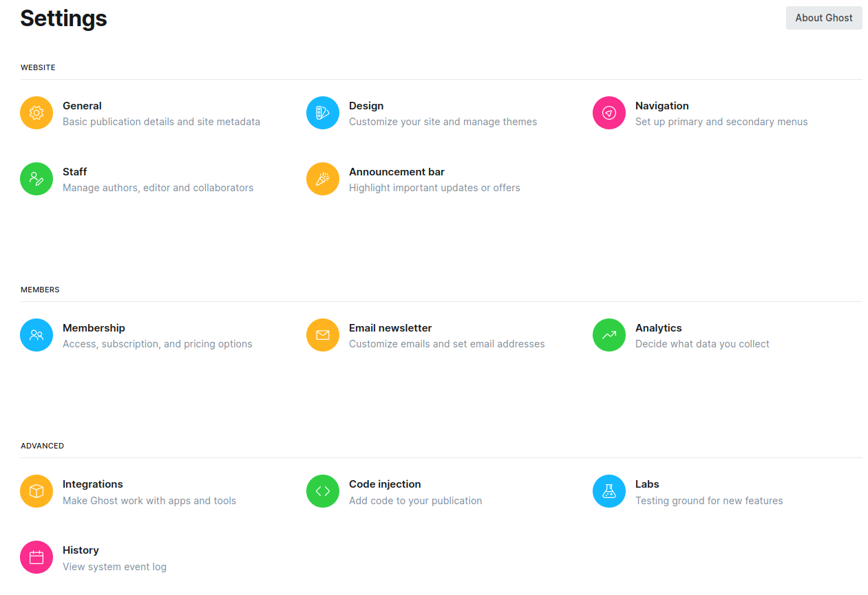Click the About Ghost button
The height and width of the screenshot is (595, 868).
[x=824, y=18]
